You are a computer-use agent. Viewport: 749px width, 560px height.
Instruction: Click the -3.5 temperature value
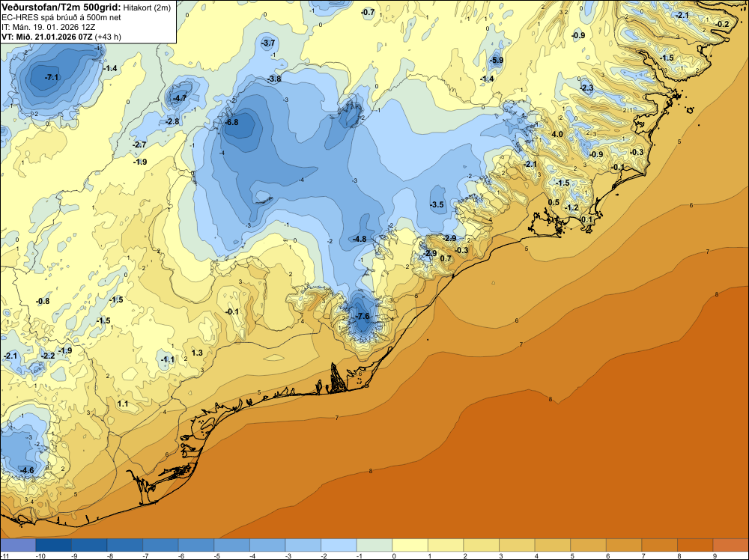pyautogui.click(x=437, y=205)
